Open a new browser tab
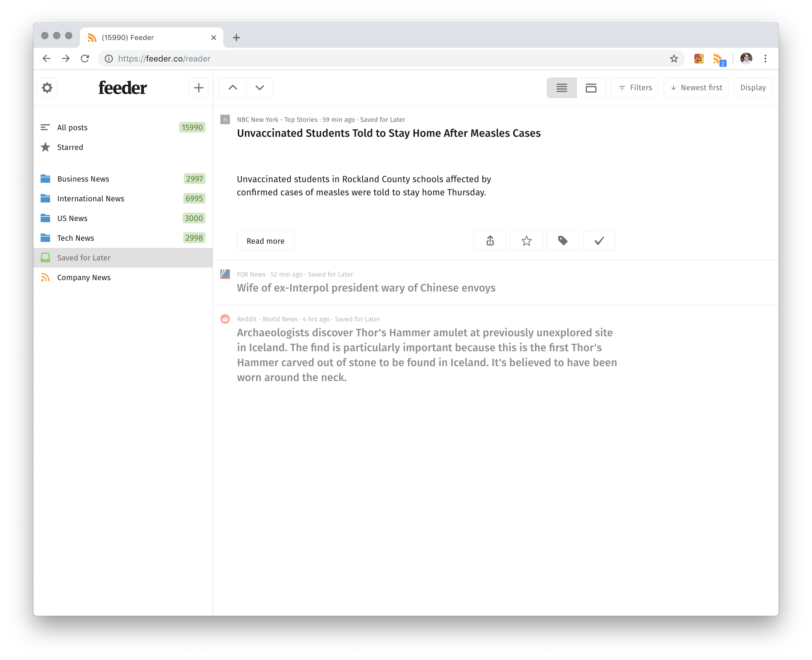This screenshot has height=660, width=812. pyautogui.click(x=236, y=38)
